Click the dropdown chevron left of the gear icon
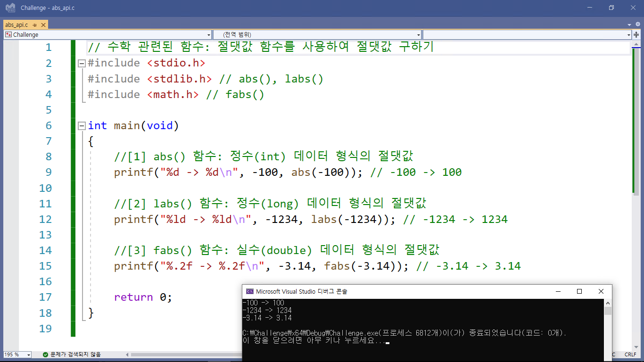Viewport: 644px width, 362px height. tap(628, 25)
